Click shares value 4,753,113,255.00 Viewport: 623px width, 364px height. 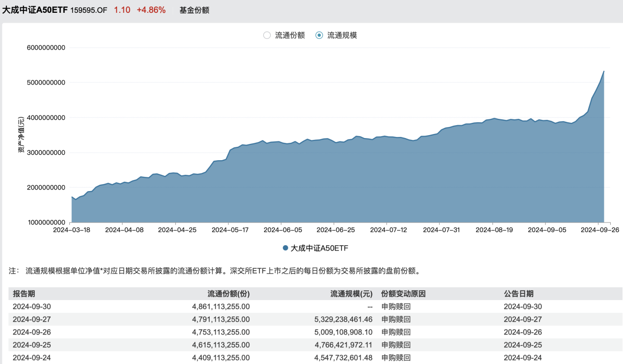pyautogui.click(x=221, y=332)
